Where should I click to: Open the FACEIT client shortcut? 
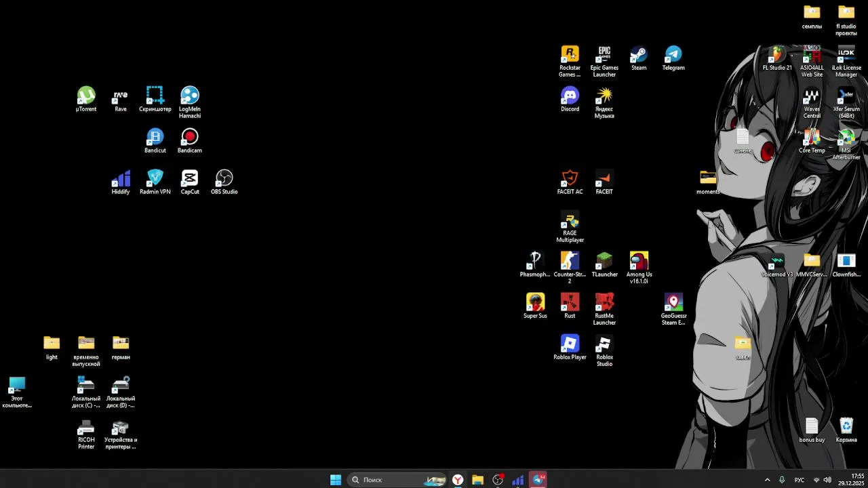point(604,182)
